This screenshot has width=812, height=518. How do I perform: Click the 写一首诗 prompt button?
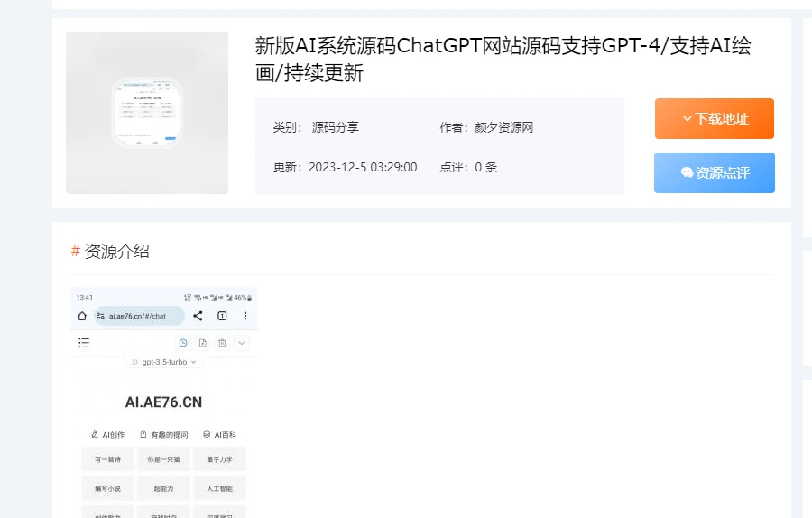107,458
